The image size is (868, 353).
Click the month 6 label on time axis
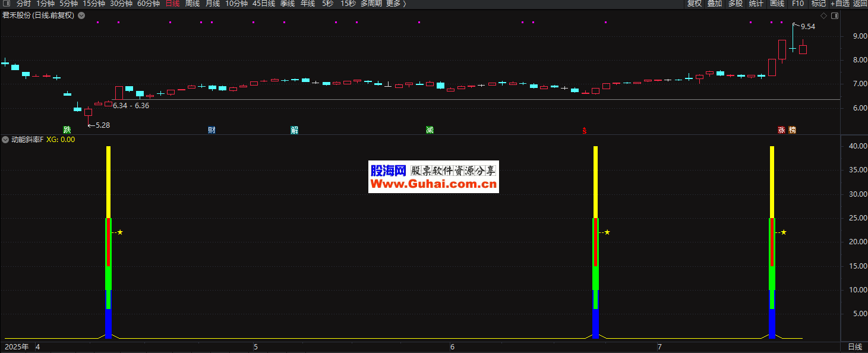(x=452, y=346)
